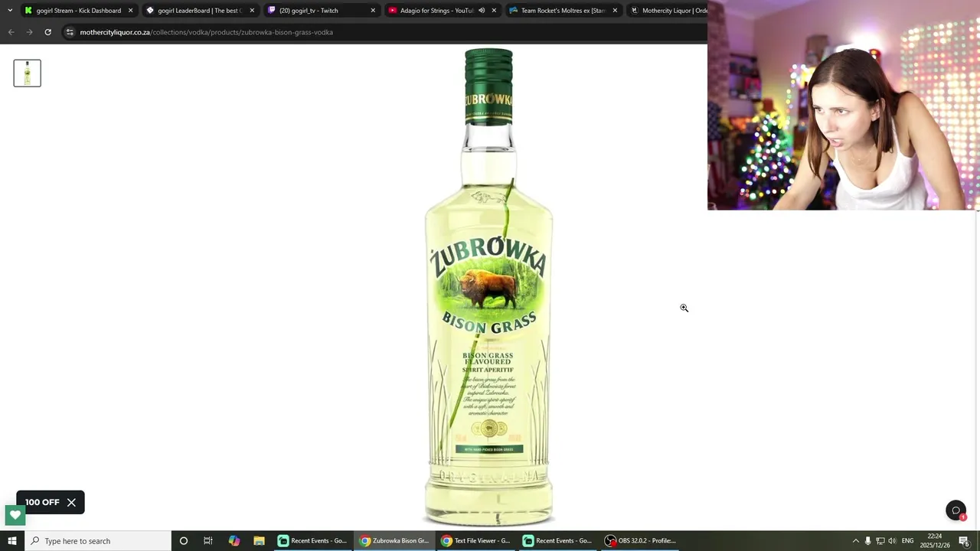
Task: Switch to gogirl_tv Twitch tab
Action: pos(321,11)
